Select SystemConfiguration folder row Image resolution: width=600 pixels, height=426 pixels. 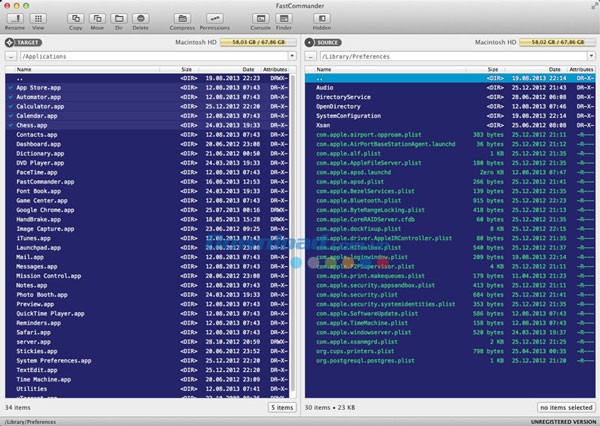coord(450,116)
